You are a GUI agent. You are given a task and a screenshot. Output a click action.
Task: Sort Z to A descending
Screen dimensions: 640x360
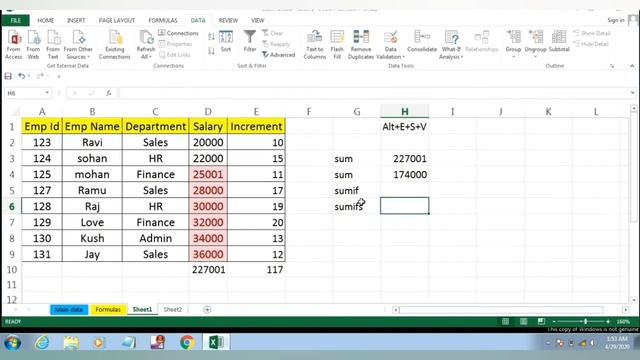[211, 51]
